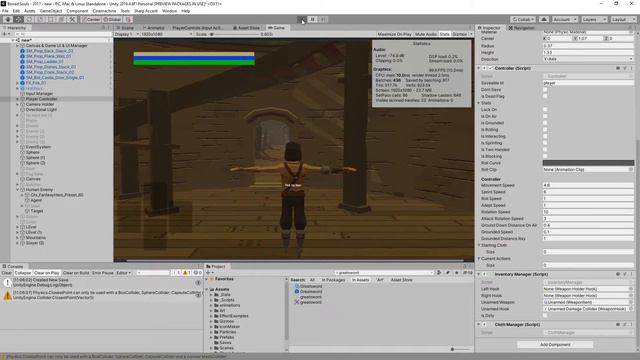Toggle Global handle rotation button
The height and width of the screenshot is (360, 640).
[112, 19]
